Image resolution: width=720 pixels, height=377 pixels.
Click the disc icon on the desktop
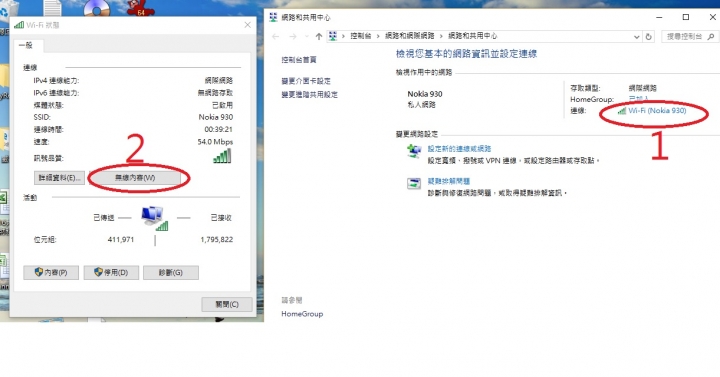coord(97,7)
